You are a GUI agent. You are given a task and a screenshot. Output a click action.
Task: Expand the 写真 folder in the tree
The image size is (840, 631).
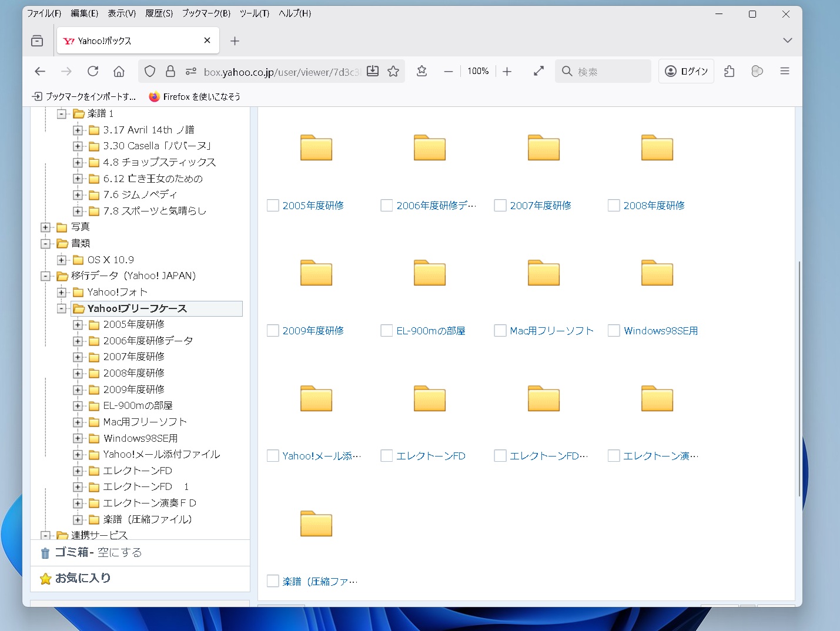click(45, 227)
